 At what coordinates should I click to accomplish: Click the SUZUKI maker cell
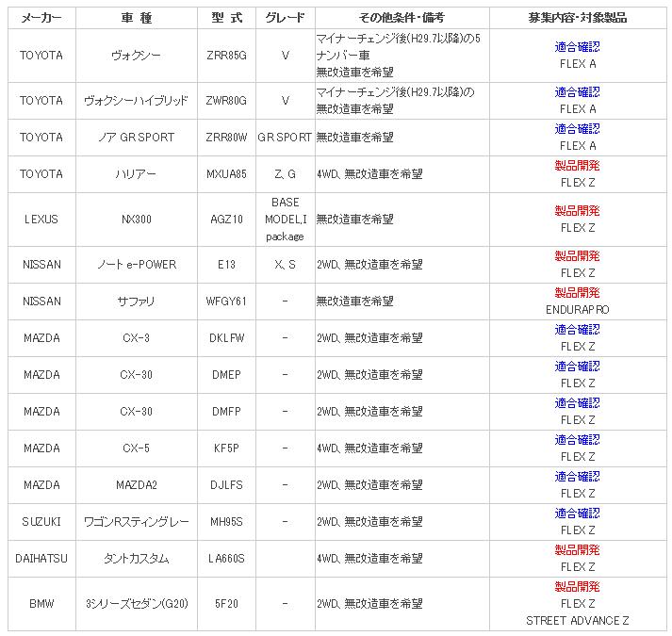coord(41,522)
